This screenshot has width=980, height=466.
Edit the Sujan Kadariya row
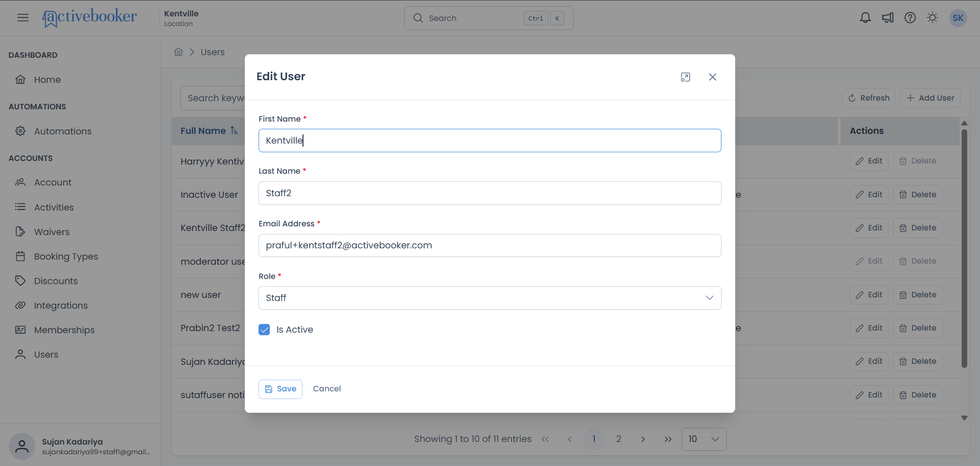869,361
